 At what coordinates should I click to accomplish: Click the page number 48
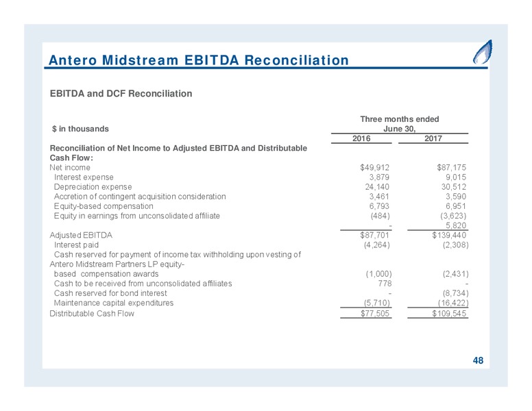tap(478, 360)
